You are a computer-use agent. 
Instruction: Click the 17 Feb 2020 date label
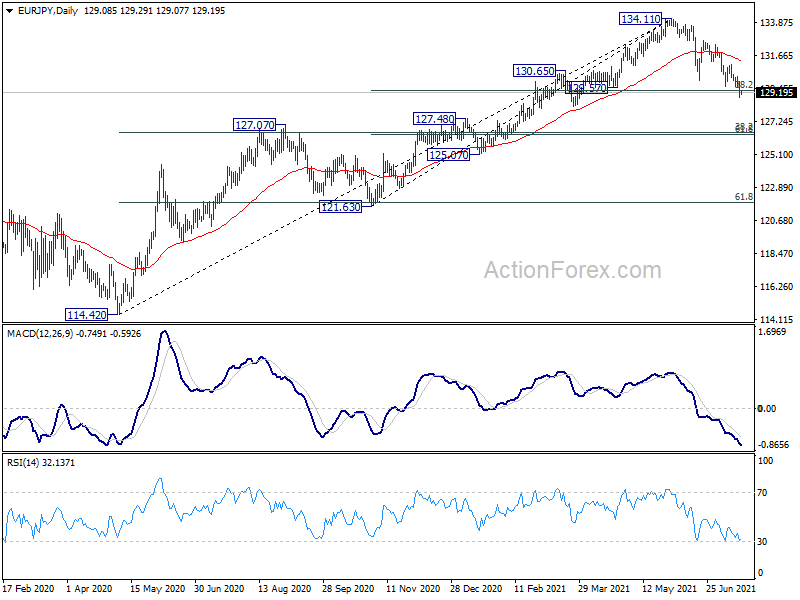tap(29, 588)
